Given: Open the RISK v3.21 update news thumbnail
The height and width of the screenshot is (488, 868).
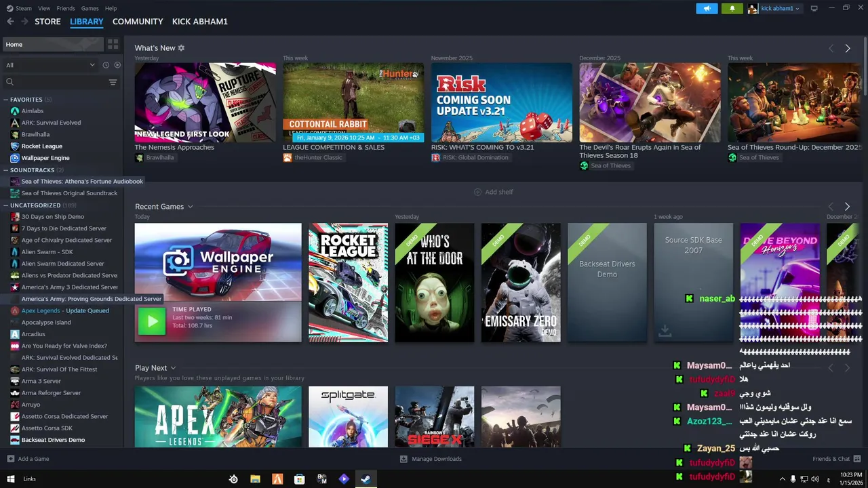Looking at the screenshot, I should [502, 102].
